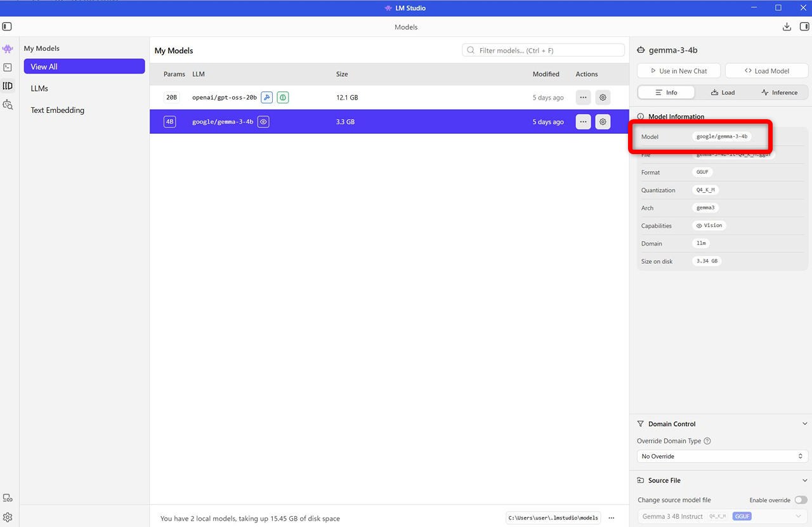Collapse the Source File section
Image resolution: width=812 pixels, height=527 pixels.
804,481
